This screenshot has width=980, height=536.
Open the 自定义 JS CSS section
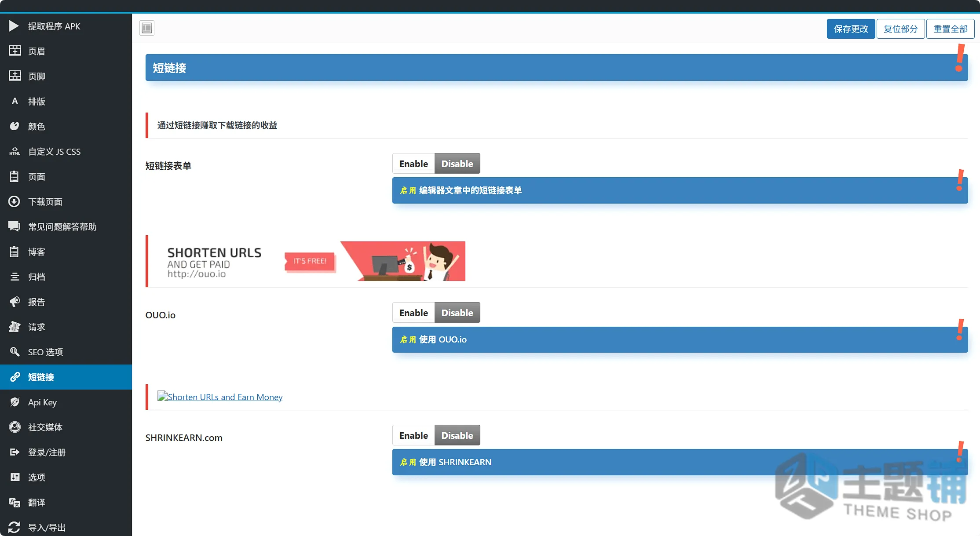click(x=66, y=151)
